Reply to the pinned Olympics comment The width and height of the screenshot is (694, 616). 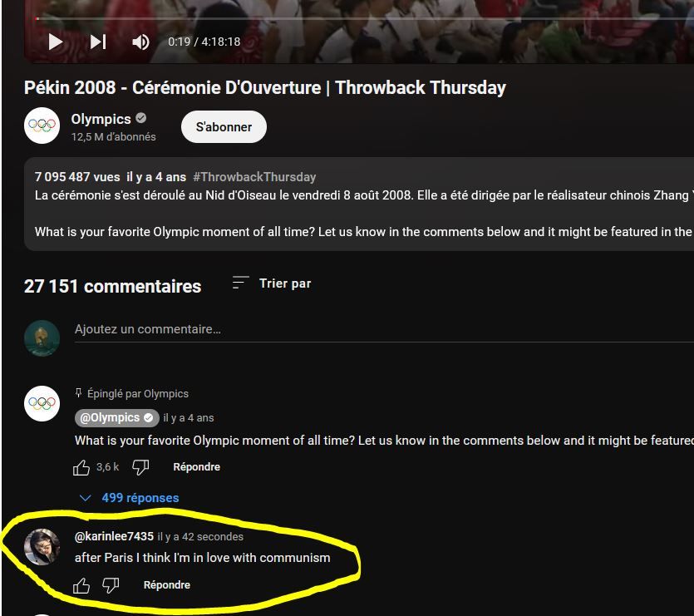196,467
